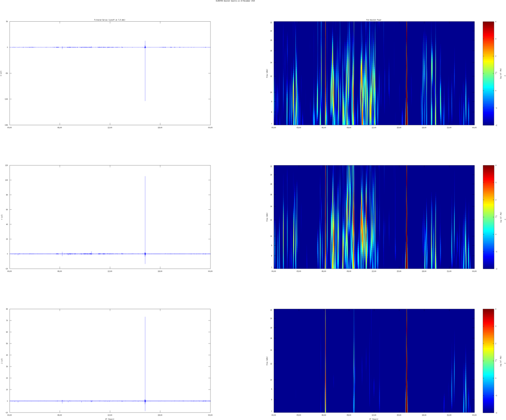The height and width of the screenshot is (420, 506).
Task: Click the main Wavelet Spectra page title
Action: 235,1
